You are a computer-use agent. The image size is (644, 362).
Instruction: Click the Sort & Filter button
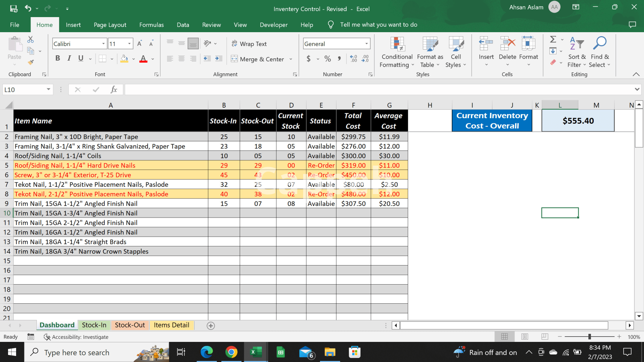(x=577, y=52)
